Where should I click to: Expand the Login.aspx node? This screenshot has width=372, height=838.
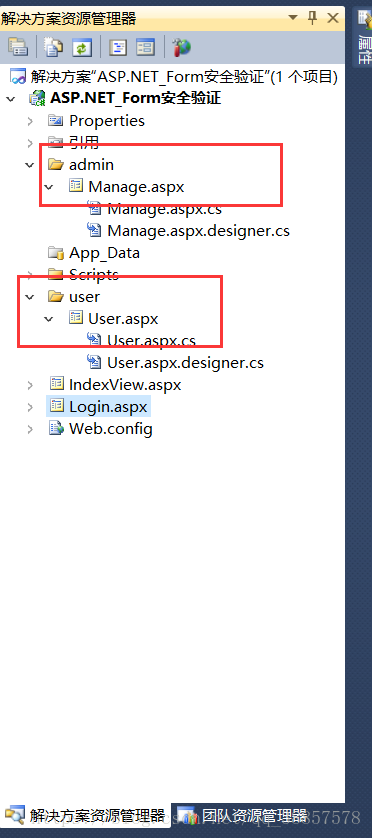tap(30, 407)
